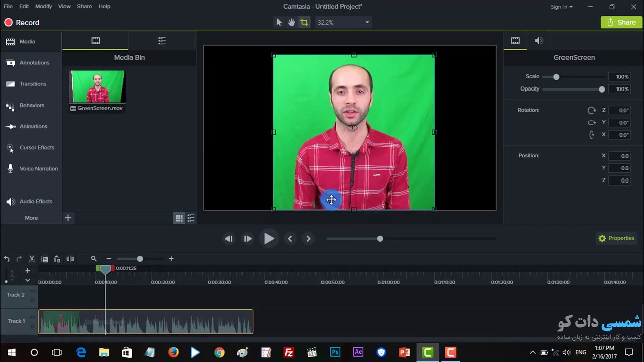Click the Rotation Z value field

coord(620,110)
